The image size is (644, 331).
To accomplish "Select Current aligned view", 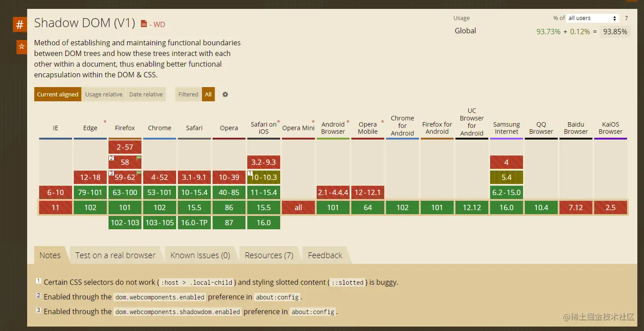I will click(58, 94).
